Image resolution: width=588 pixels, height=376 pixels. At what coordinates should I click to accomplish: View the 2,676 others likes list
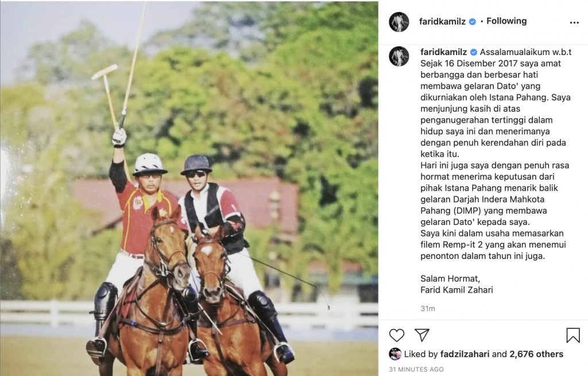click(x=536, y=354)
